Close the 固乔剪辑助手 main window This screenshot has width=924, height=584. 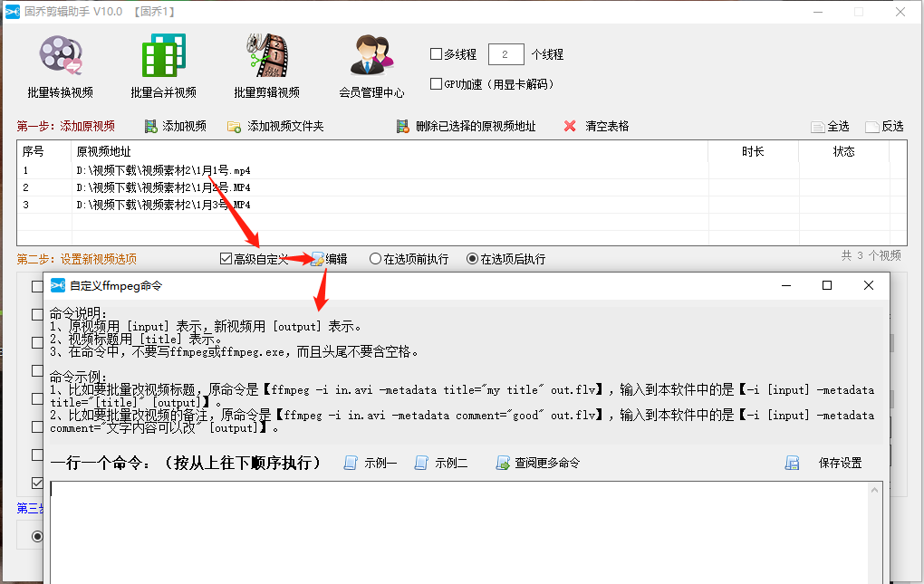click(900, 12)
